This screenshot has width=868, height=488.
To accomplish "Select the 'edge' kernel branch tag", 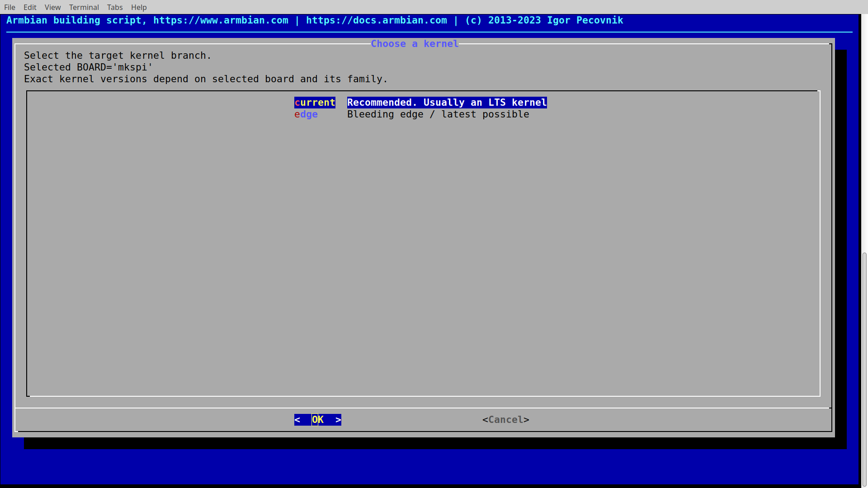I will 306,114.
